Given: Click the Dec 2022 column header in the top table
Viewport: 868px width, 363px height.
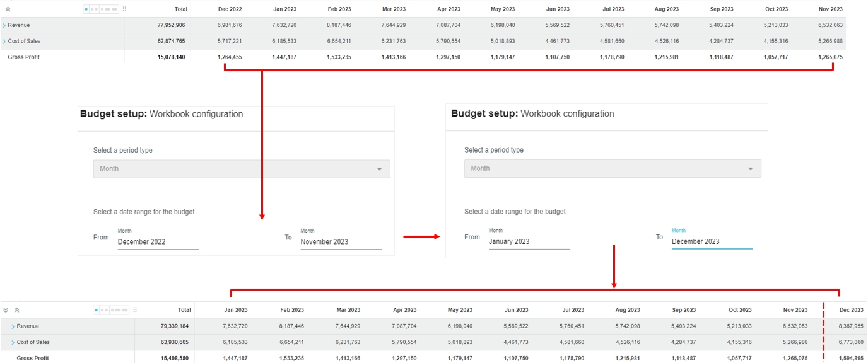Looking at the screenshot, I should [x=230, y=9].
